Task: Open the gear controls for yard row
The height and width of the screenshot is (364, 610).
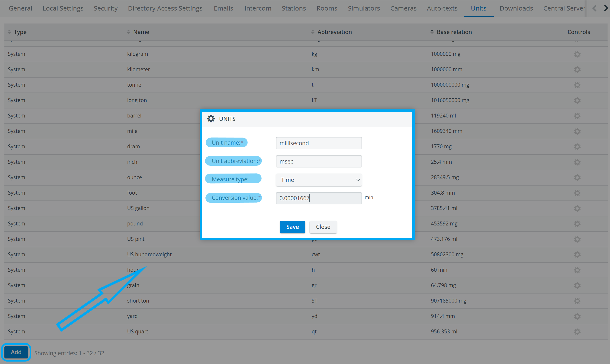Action: [577, 316]
